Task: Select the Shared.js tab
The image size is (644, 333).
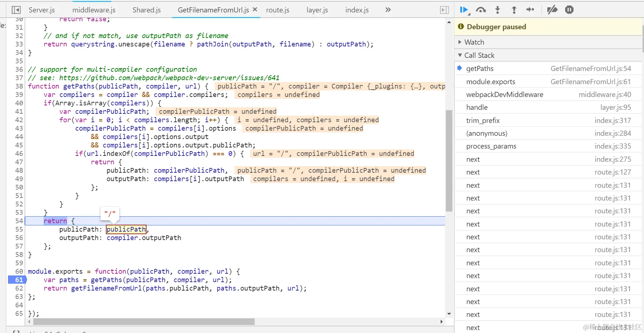Action: click(x=147, y=10)
